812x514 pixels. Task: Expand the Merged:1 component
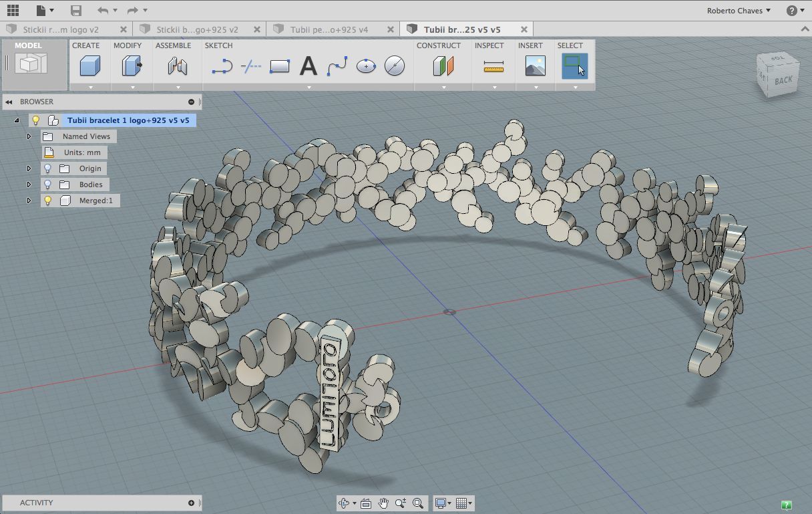pyautogui.click(x=29, y=201)
